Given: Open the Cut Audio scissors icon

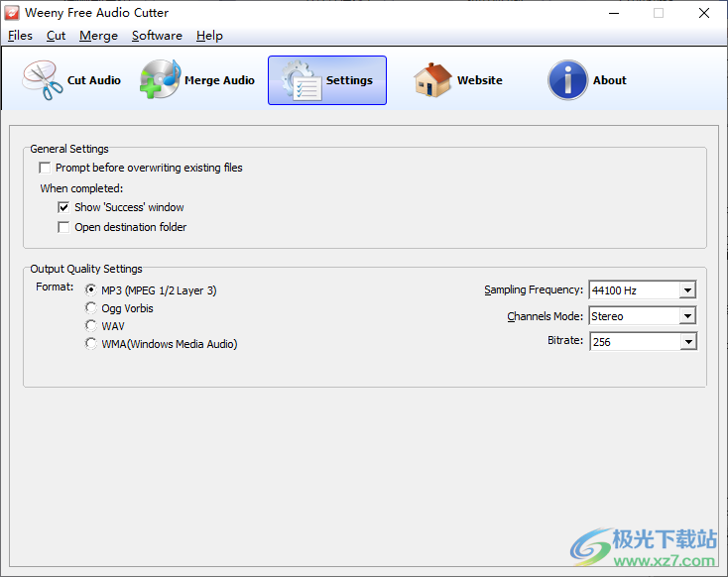Looking at the screenshot, I should click(x=43, y=80).
